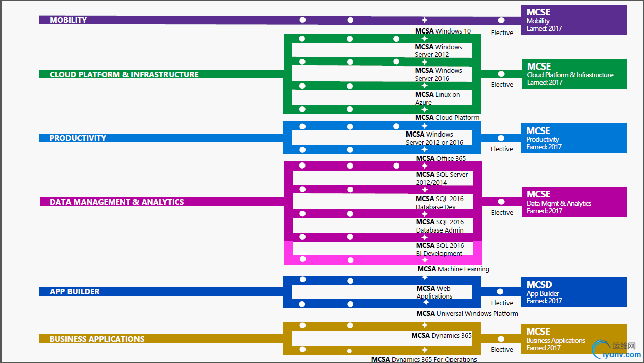This screenshot has height=363, width=644.
Task: Click the star above MCSA Cloud Platform
Action: (425, 109)
